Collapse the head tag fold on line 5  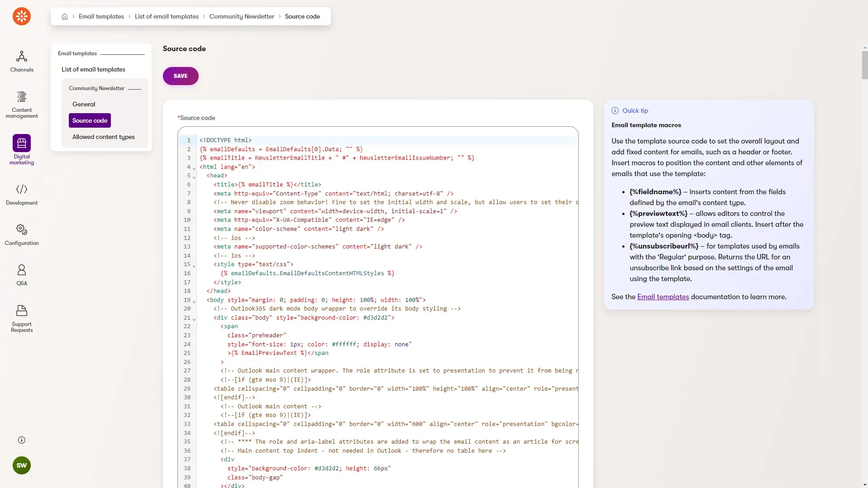click(194, 177)
